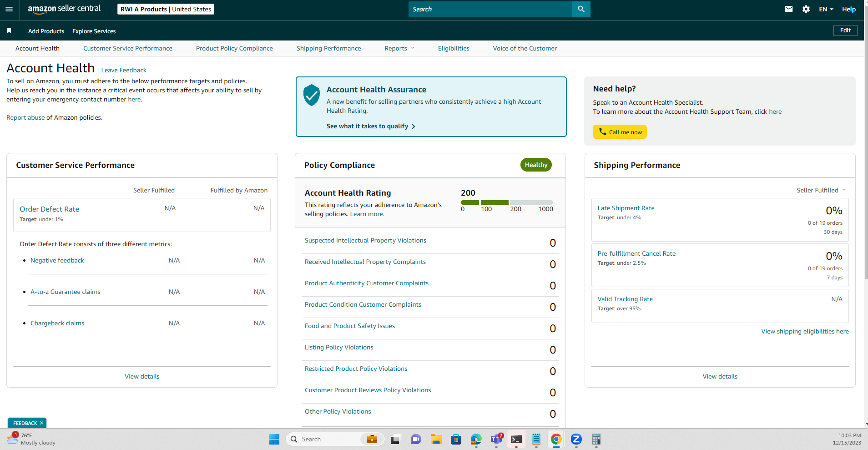
Task: Click the Windows taskbar Search box
Action: point(335,439)
